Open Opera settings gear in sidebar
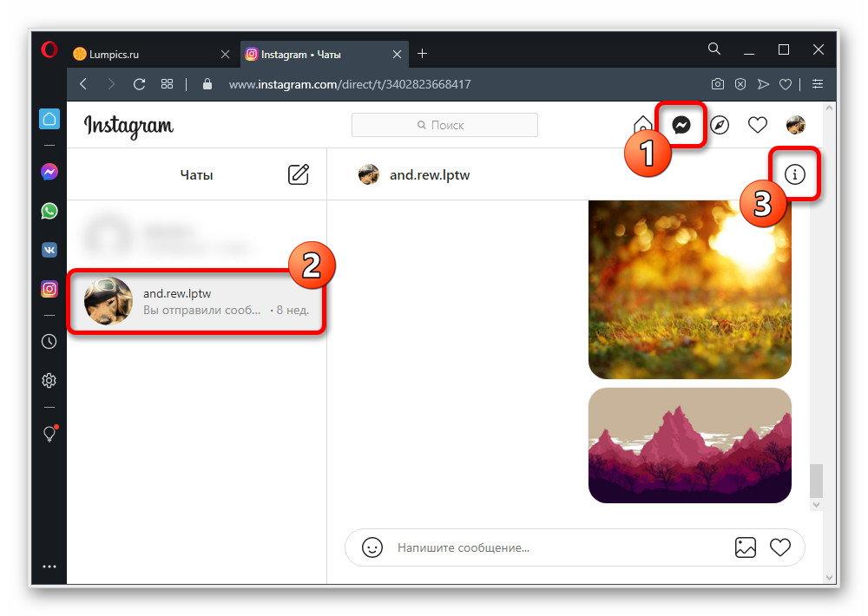This screenshot has width=868, height=616. [x=49, y=380]
